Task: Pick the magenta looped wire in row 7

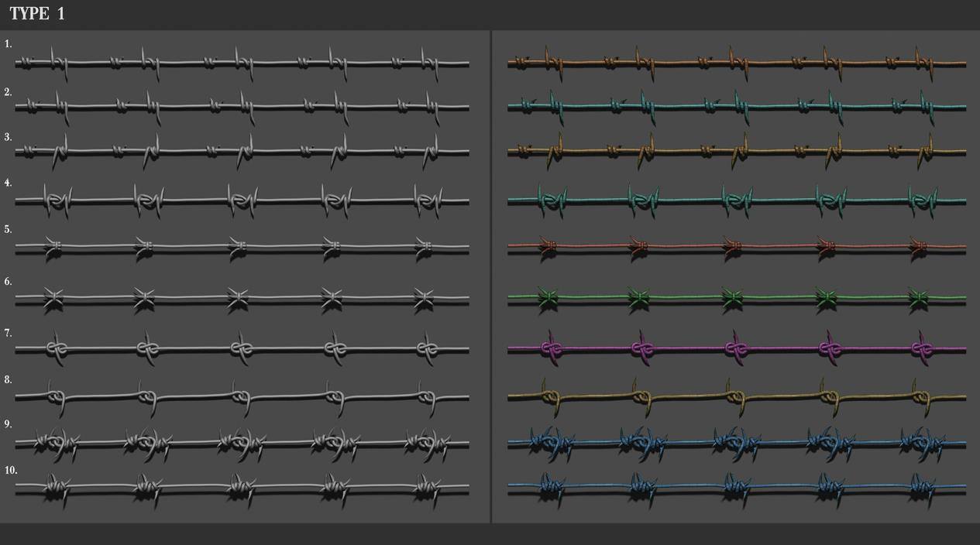Action: 737,349
